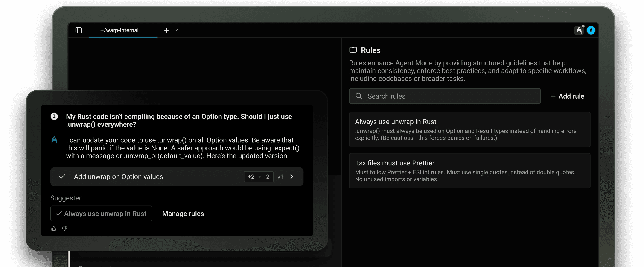Screen dimensions: 644x267
Task: Expand the tab list chevron next to plus
Action: [176, 31]
